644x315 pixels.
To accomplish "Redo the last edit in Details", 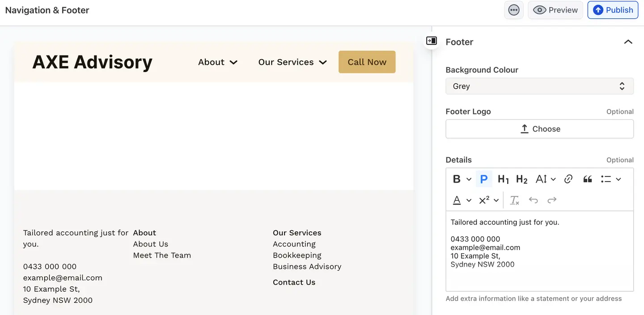I will 552,200.
